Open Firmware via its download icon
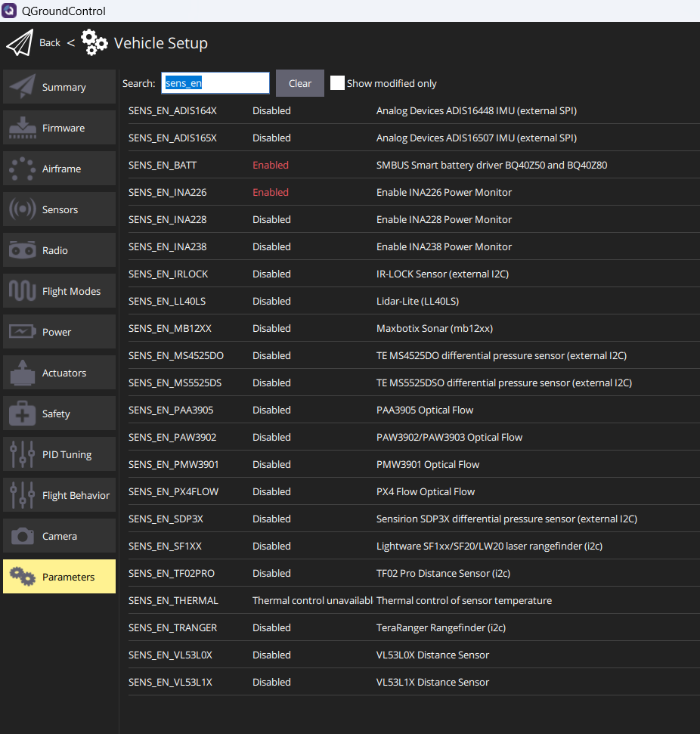 click(x=22, y=128)
